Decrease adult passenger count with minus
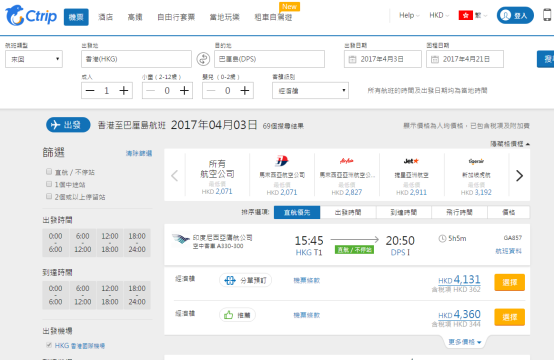The image size is (554, 360). (90, 91)
